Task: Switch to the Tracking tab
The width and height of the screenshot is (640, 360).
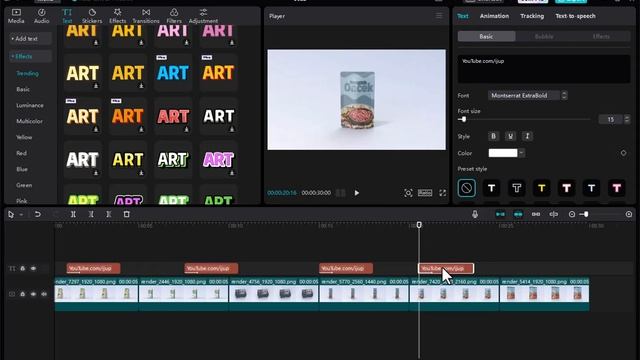Action: click(x=532, y=16)
